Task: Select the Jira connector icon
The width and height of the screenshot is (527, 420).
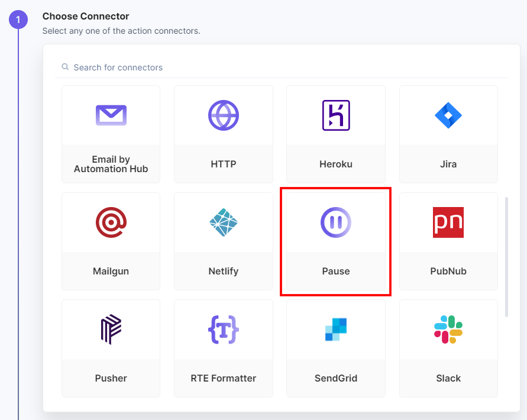Action: 448,115
